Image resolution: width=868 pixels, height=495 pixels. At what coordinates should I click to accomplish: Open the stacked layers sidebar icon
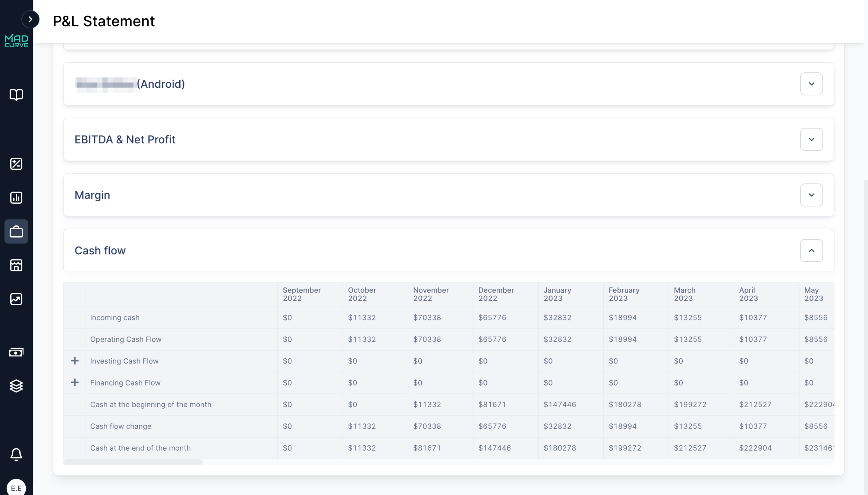pos(16,386)
